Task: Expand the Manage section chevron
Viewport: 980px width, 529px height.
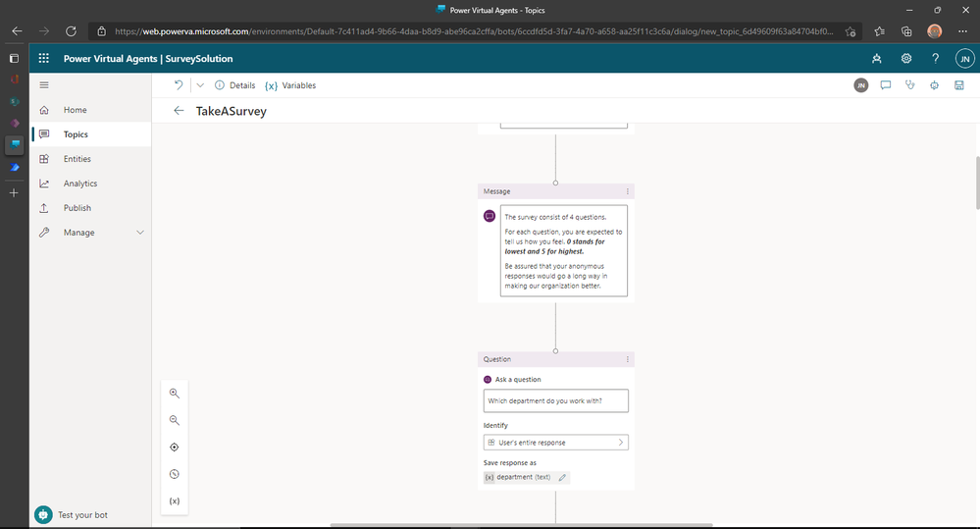Action: point(140,232)
